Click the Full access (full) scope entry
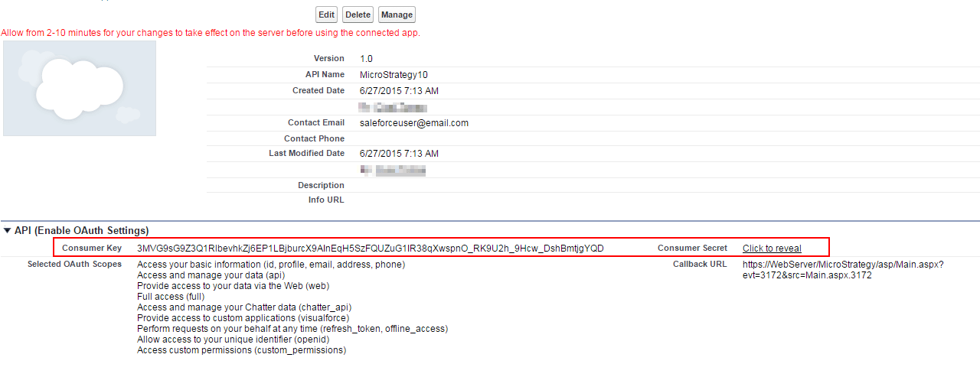Image resolution: width=980 pixels, height=377 pixels. [x=171, y=297]
